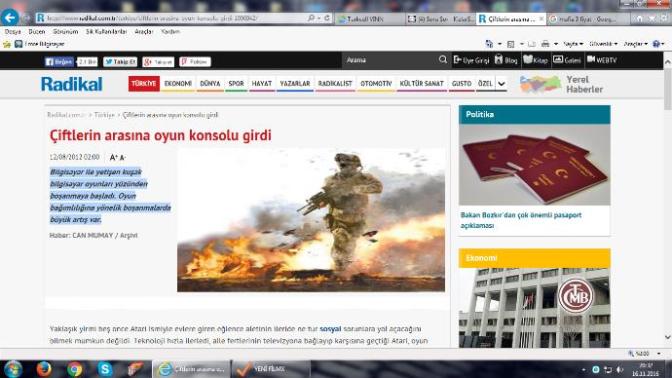
Task: Click the Facebook Beğen button
Action: pos(59,62)
